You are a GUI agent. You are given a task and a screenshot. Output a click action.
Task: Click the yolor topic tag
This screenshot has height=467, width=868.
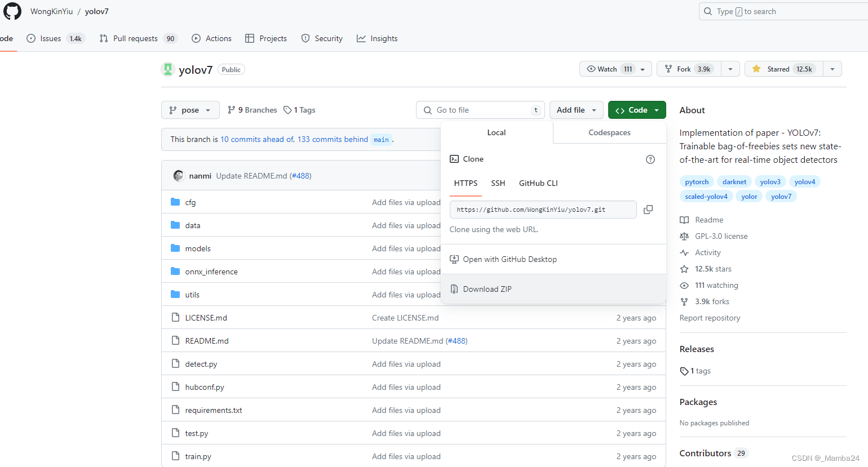click(749, 197)
